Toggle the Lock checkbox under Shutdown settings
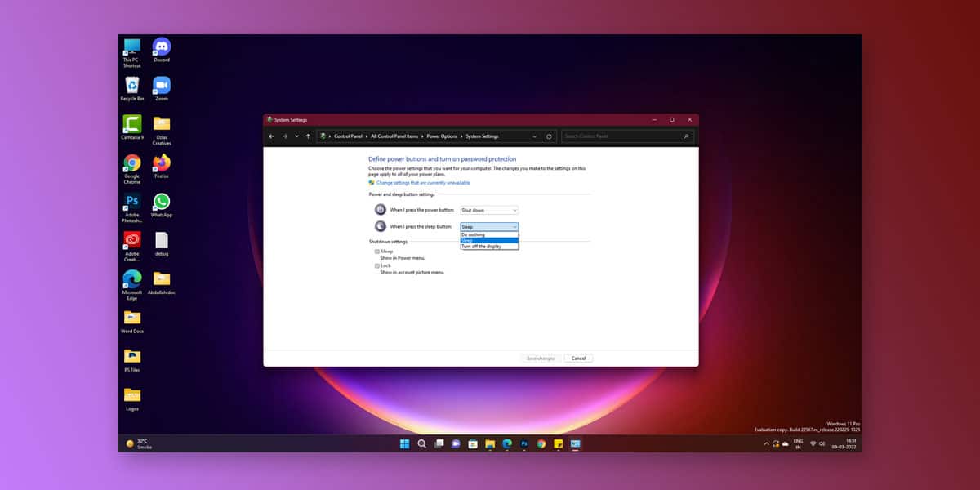 click(x=377, y=266)
